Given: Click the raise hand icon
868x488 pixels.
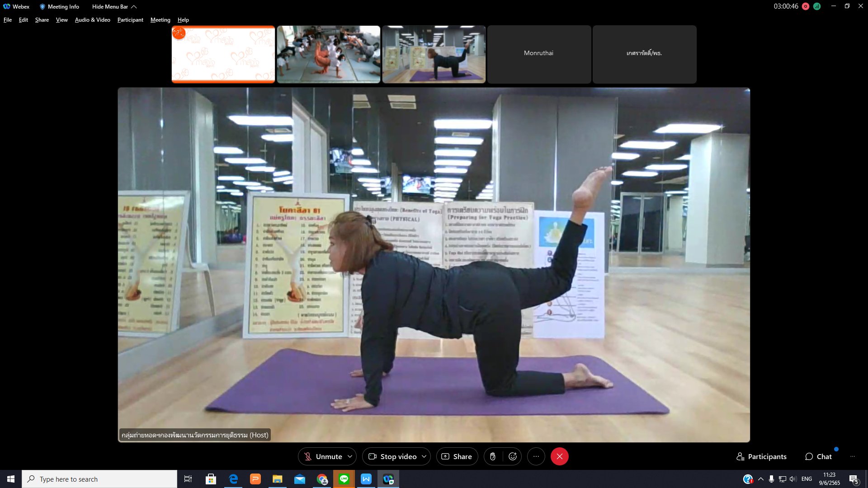Looking at the screenshot, I should (493, 456).
